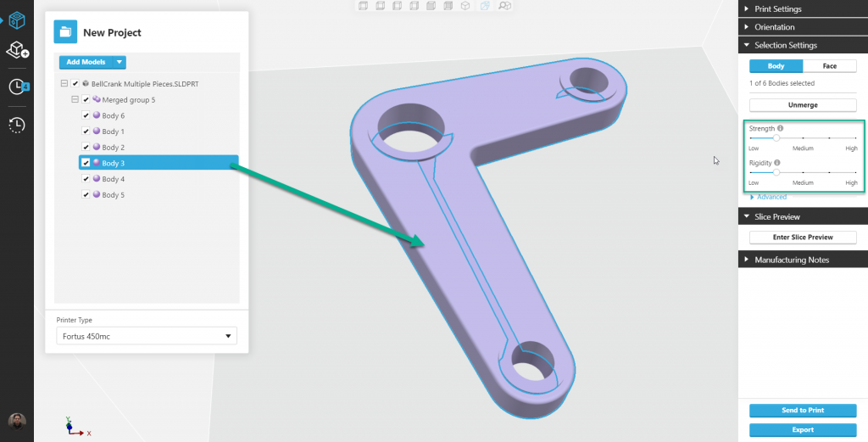The height and width of the screenshot is (442, 868).
Task: Click the Unmerge button
Action: (x=803, y=104)
